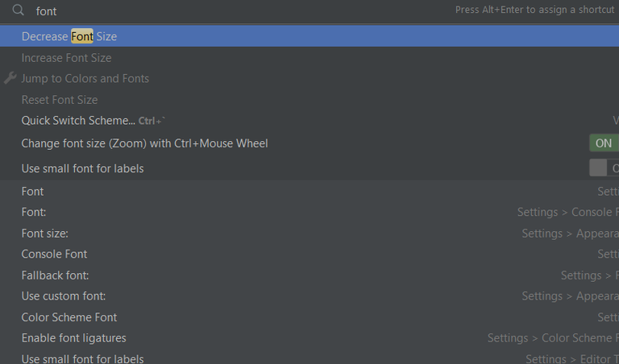Open the 'Fallback font:' setting

(x=56, y=275)
